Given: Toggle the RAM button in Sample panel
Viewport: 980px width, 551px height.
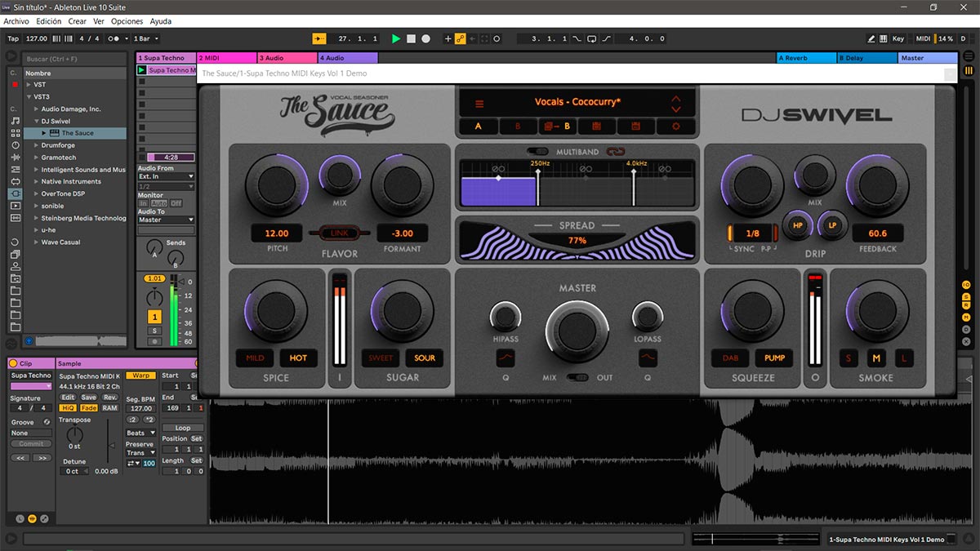Looking at the screenshot, I should coord(109,407).
